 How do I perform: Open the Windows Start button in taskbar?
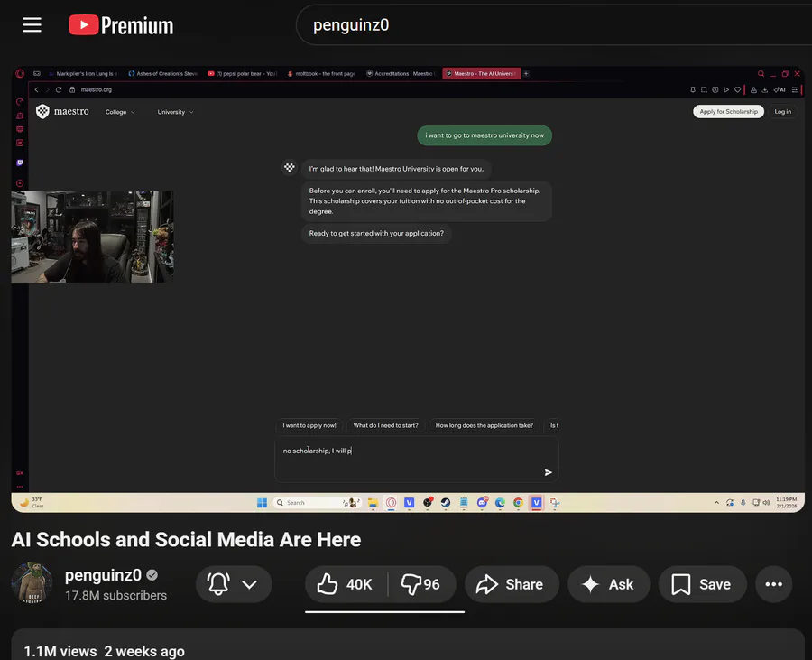(x=262, y=503)
